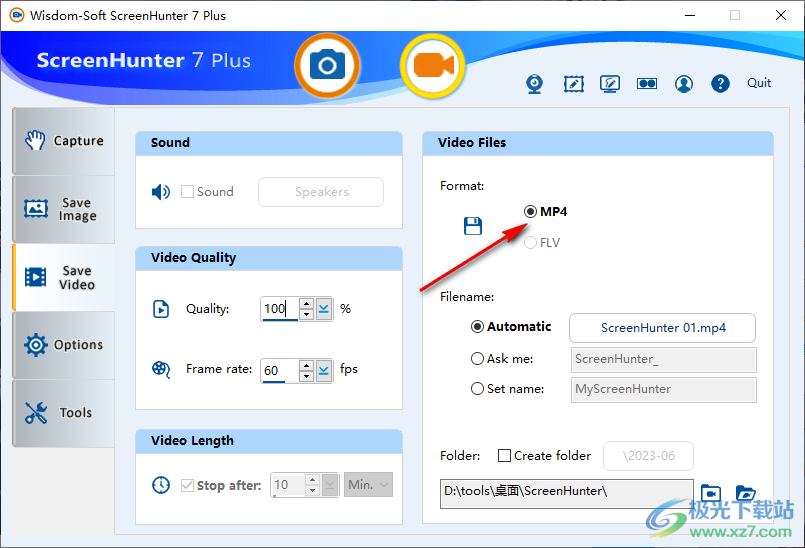
Task: Check the Create folder checkbox
Action: pos(504,456)
